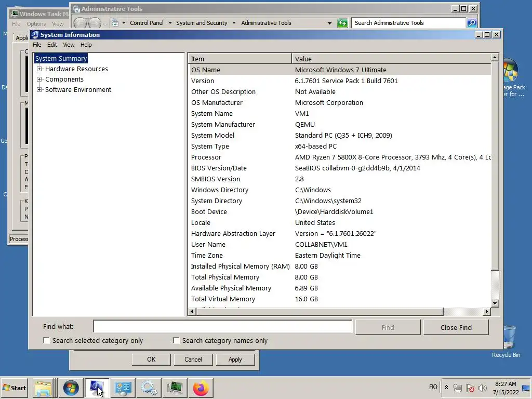Show hidden tray icons arrow

click(x=446, y=388)
